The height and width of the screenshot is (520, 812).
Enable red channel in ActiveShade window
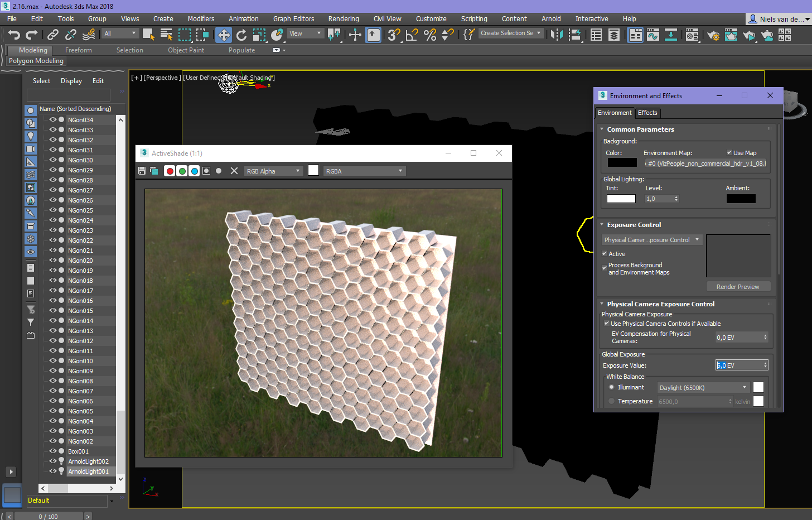[x=170, y=171]
